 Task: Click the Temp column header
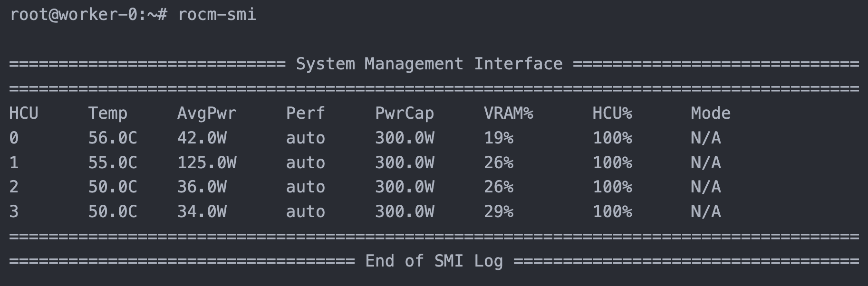point(107,113)
